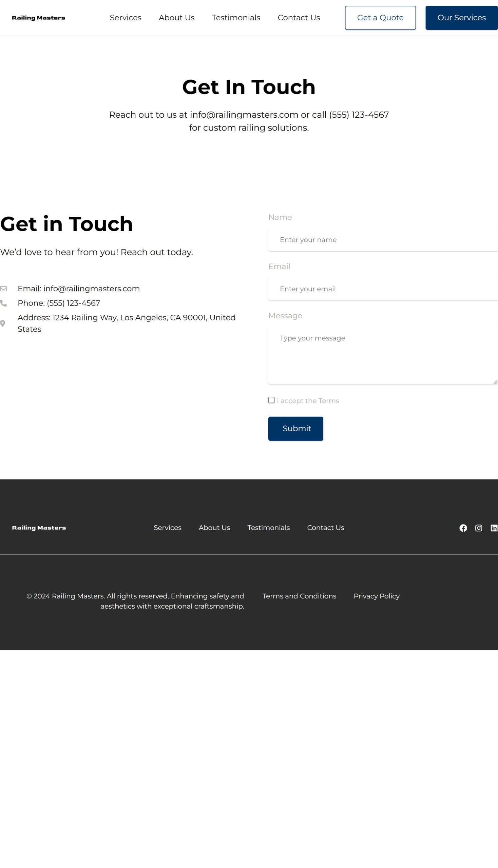This screenshot has height=868, width=498.
Task: Open the Instagram icon in footer
Action: click(x=479, y=528)
